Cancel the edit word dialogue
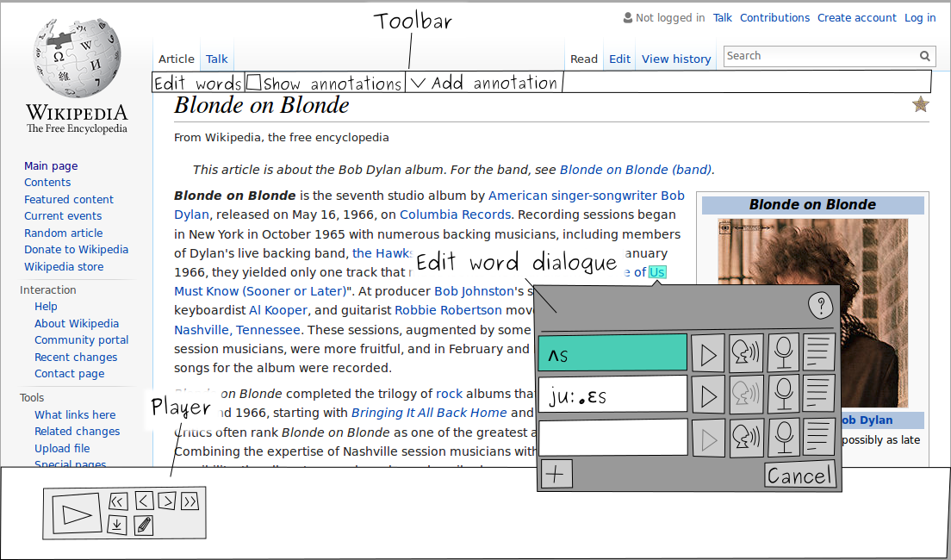Screen dimensions: 951x560 800,475
